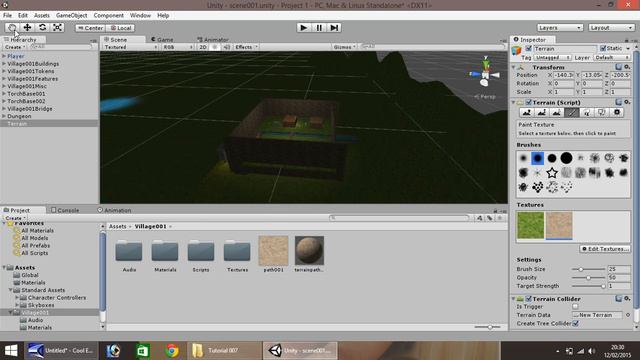Screen dimensions: 640x360
Task: Open the File menu
Action: coord(7,16)
